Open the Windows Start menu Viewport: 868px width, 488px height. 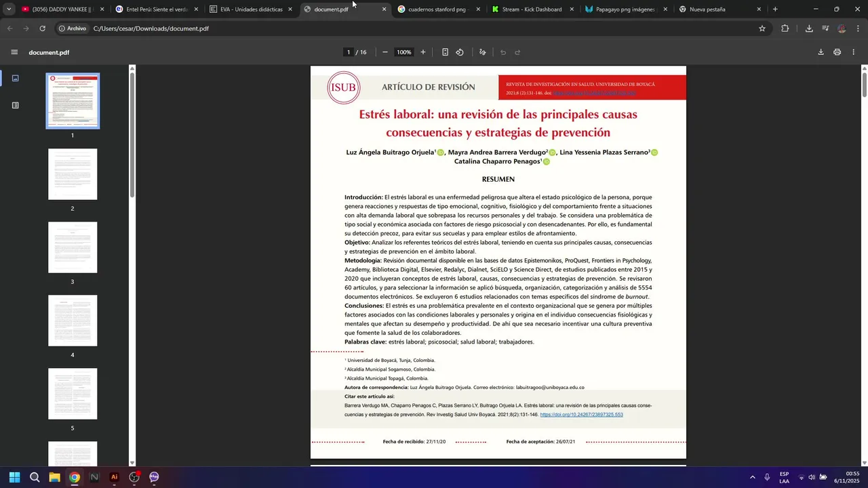tap(14, 477)
